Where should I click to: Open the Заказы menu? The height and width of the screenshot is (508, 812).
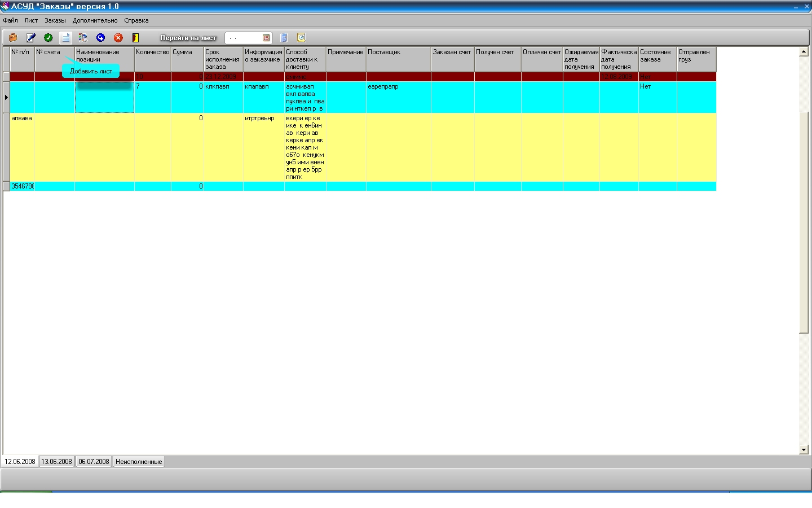(55, 20)
